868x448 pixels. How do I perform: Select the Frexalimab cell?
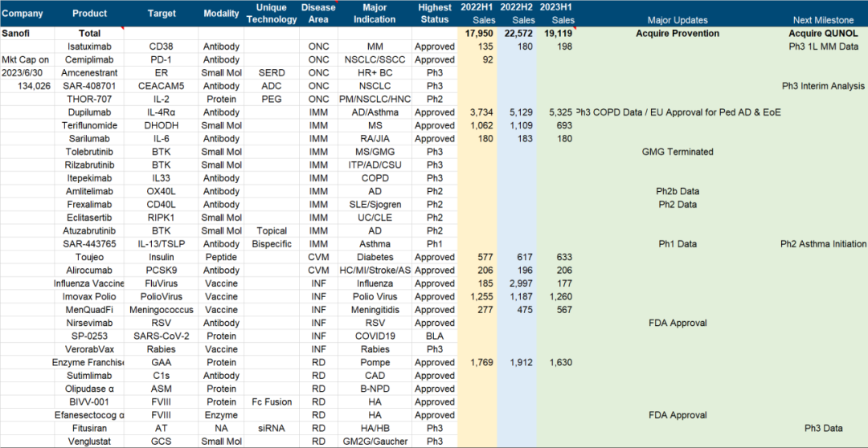pos(89,205)
